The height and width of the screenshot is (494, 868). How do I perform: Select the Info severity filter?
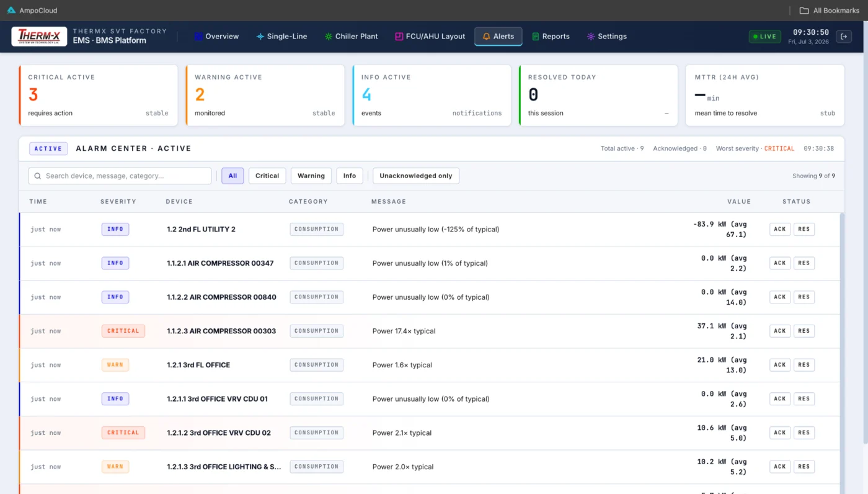[350, 176]
